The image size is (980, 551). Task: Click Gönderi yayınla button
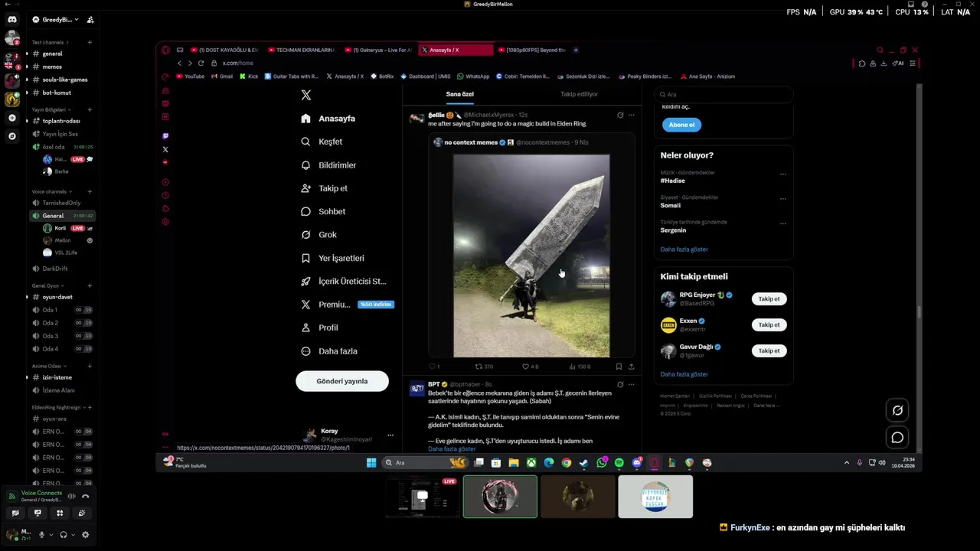click(x=342, y=381)
